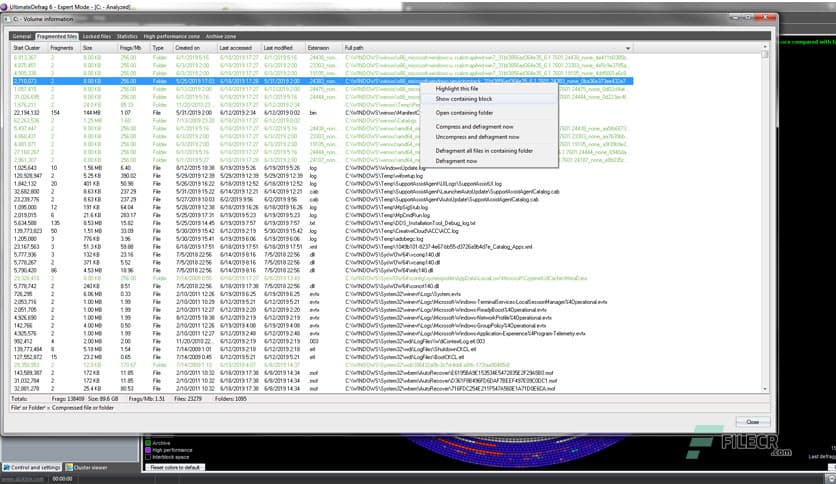Click the black Interblock space color swatch

pos(148,457)
